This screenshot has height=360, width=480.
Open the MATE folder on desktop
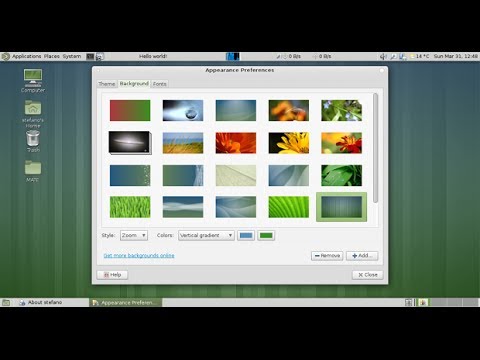point(33,171)
